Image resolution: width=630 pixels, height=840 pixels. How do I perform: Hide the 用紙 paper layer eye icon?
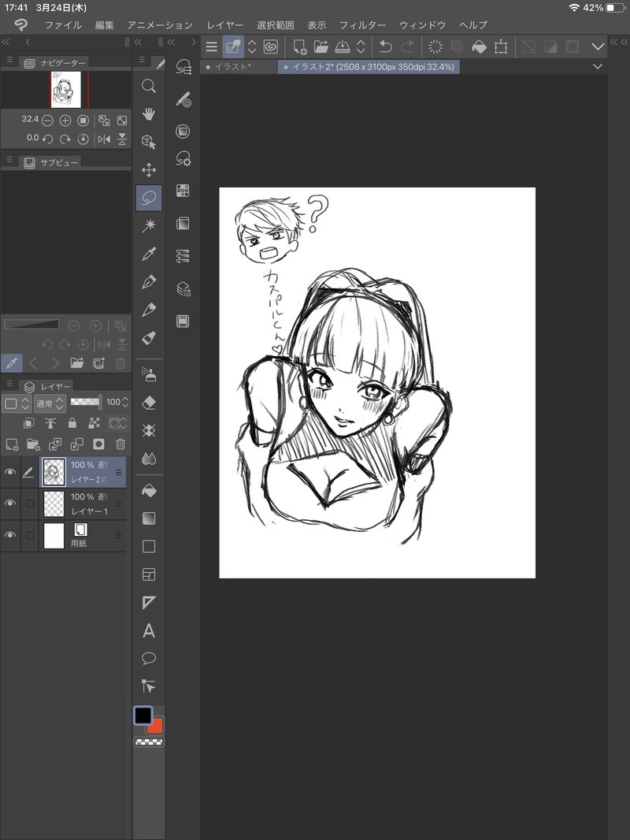coord(10,535)
